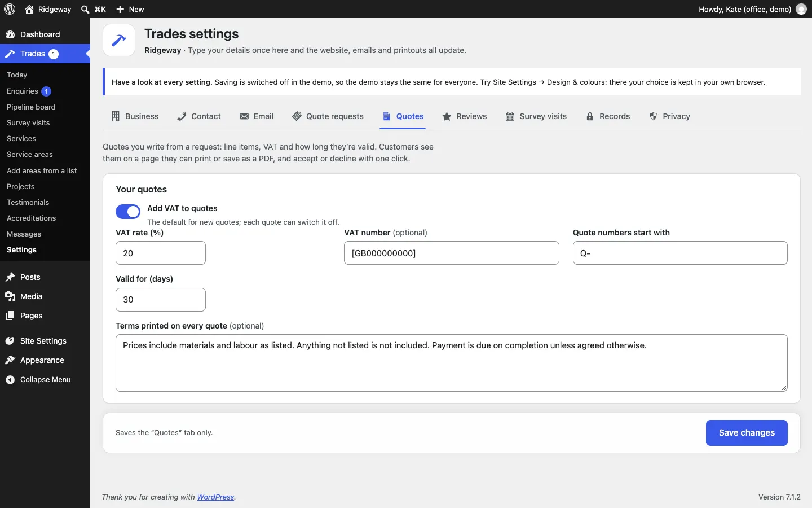Open the Site Settings menu label
Screen dimensions: 812x508
click(x=43, y=341)
